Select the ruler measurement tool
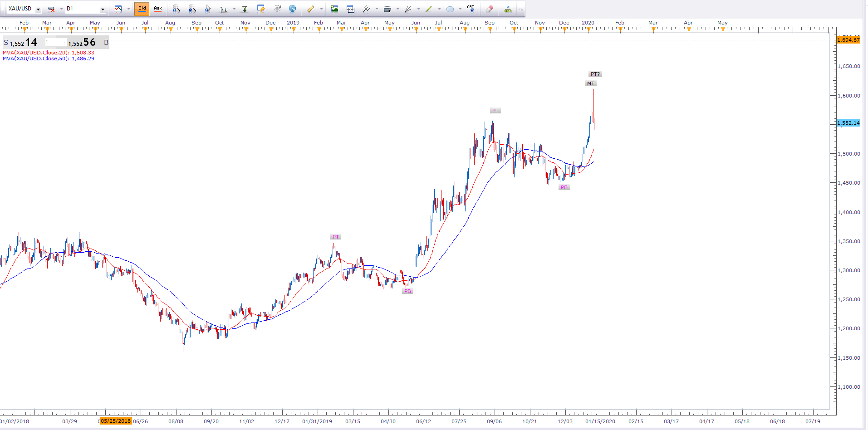The image size is (868, 430). pos(311,9)
